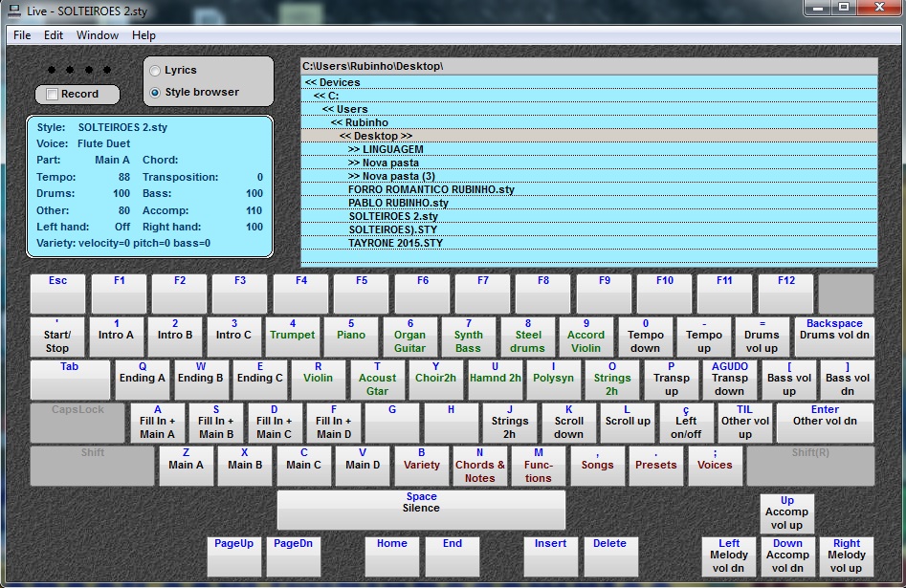Toggle Left on/off key
906x588 pixels.
(x=686, y=423)
